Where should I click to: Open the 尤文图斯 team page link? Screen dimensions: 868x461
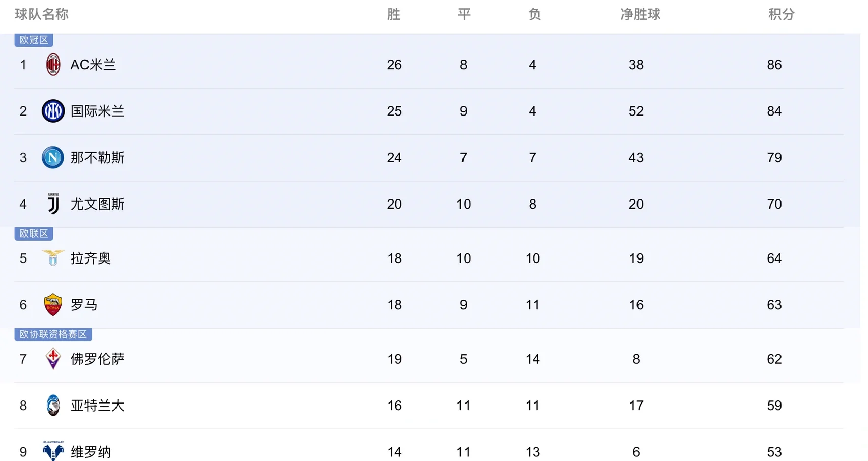[x=97, y=204]
